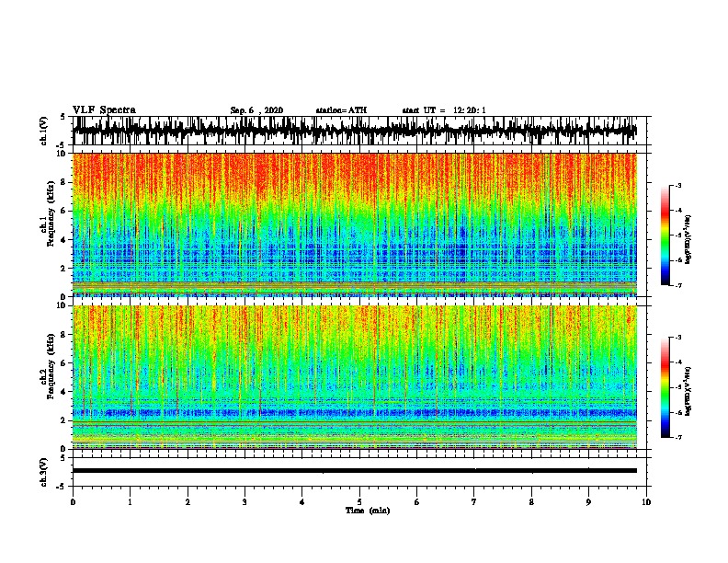Click the '-7' value on the lower colorbar

677,438
